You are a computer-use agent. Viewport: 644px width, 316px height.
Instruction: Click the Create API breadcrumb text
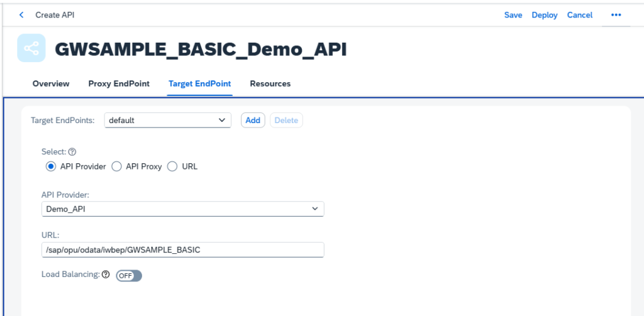coord(55,15)
